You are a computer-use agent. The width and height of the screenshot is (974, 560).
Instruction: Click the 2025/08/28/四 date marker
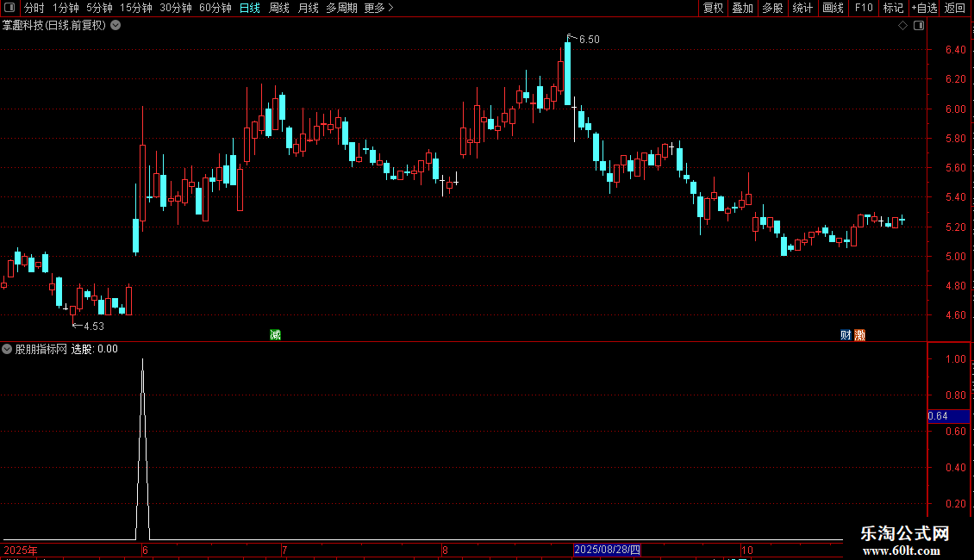tap(607, 550)
